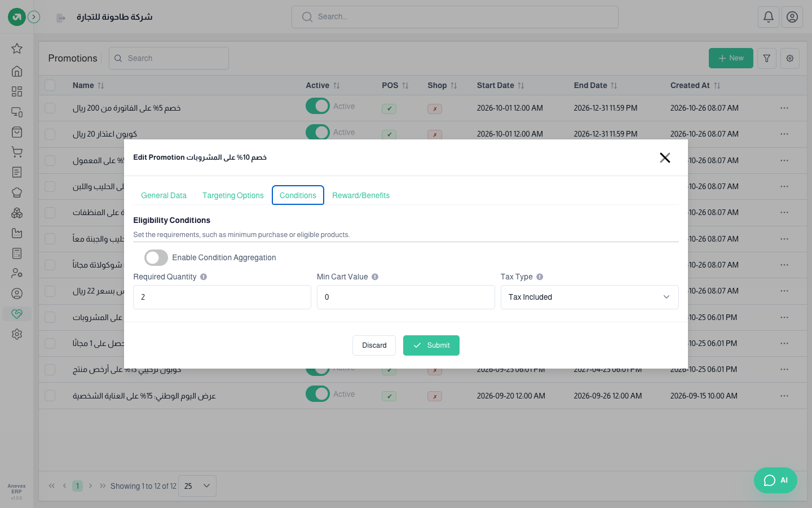Open the table settings gear beside the filter
Image resolution: width=812 pixels, height=508 pixels.
click(x=790, y=58)
